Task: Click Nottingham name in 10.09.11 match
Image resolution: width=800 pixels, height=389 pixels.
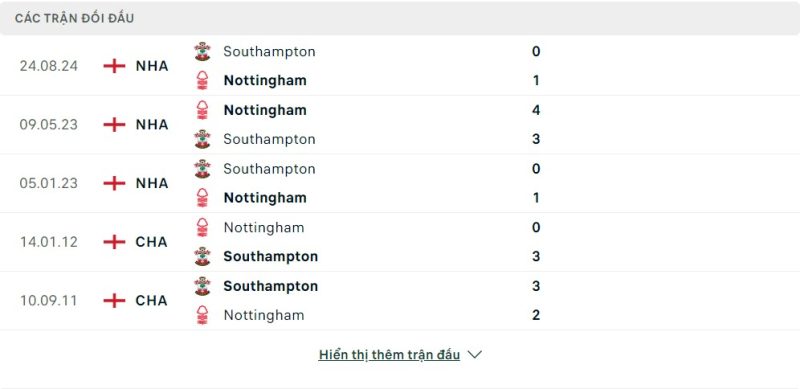Action: 264,315
